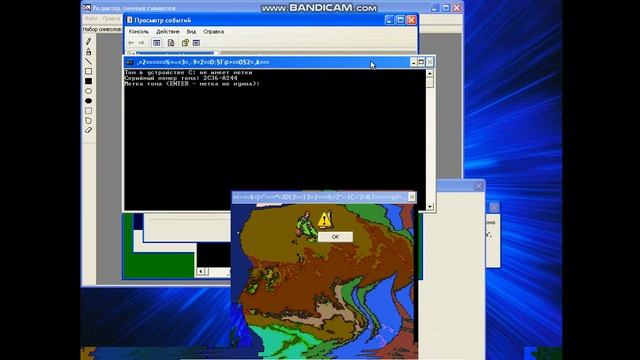The width and height of the screenshot is (640, 360).
Task: Close the Просмотр событий window
Action: (411, 20)
